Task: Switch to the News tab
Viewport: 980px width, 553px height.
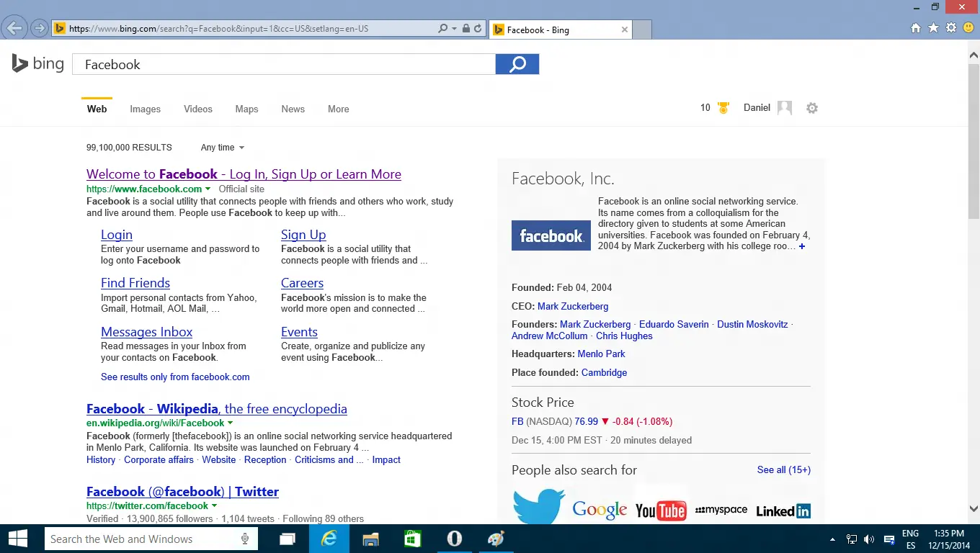Action: coord(293,109)
